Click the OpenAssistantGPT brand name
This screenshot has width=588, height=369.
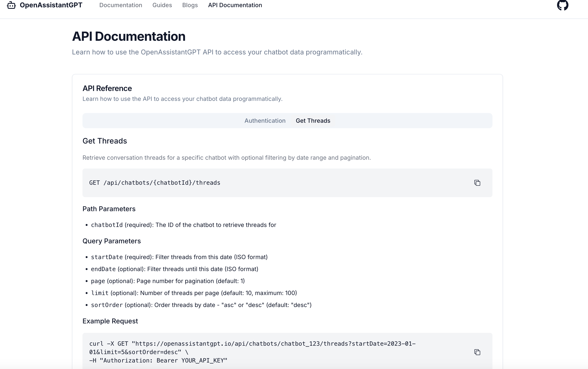(x=51, y=5)
